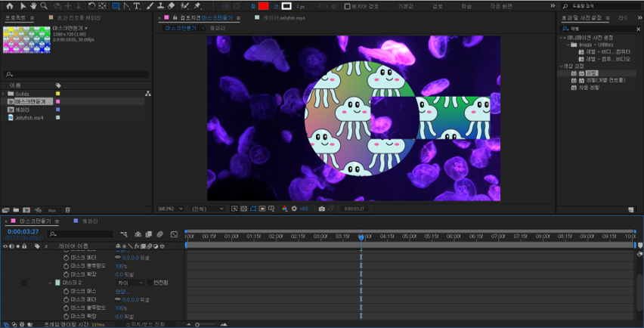Select the Rectangle mask tool
This screenshot has width=644, height=328.
[116, 6]
